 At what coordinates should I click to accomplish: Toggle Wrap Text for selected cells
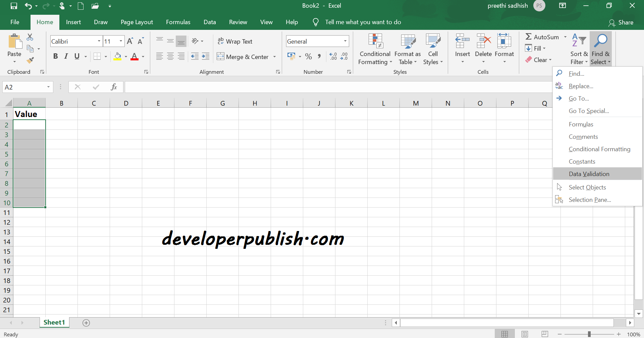[x=235, y=41]
